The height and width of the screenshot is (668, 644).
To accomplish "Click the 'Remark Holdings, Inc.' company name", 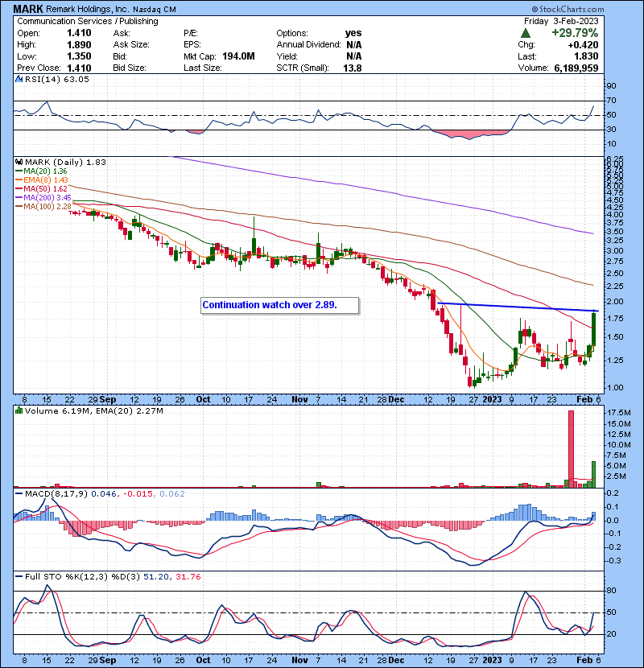I will [x=87, y=9].
